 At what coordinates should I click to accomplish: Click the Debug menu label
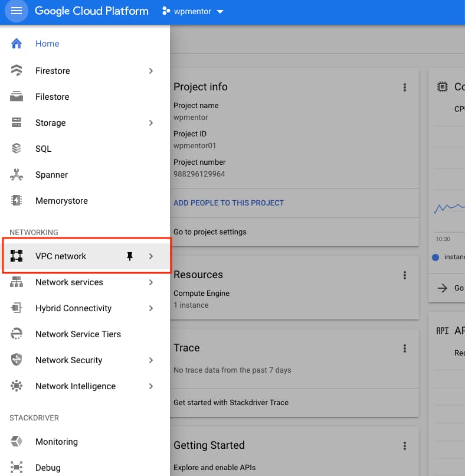48,468
